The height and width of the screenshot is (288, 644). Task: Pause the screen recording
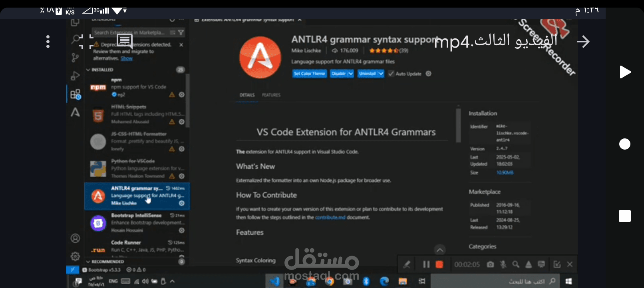pyautogui.click(x=426, y=264)
